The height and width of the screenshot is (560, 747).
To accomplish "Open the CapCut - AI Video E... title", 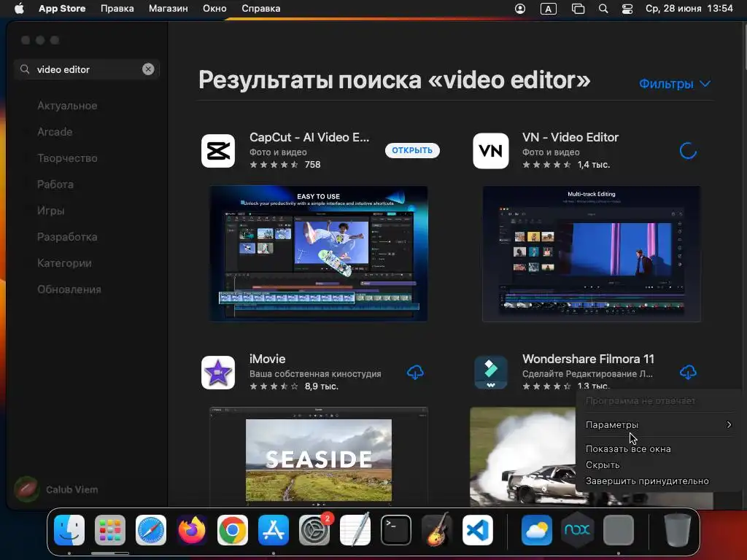I will (x=309, y=137).
